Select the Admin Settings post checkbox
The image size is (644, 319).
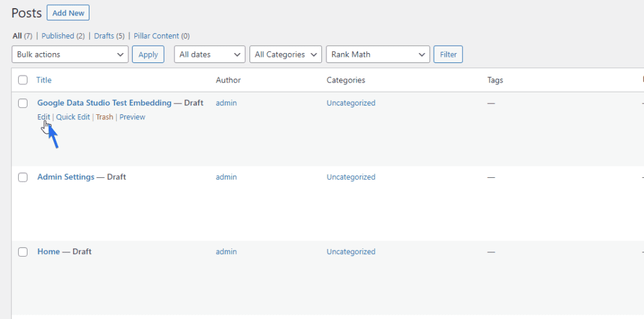pos(23,177)
